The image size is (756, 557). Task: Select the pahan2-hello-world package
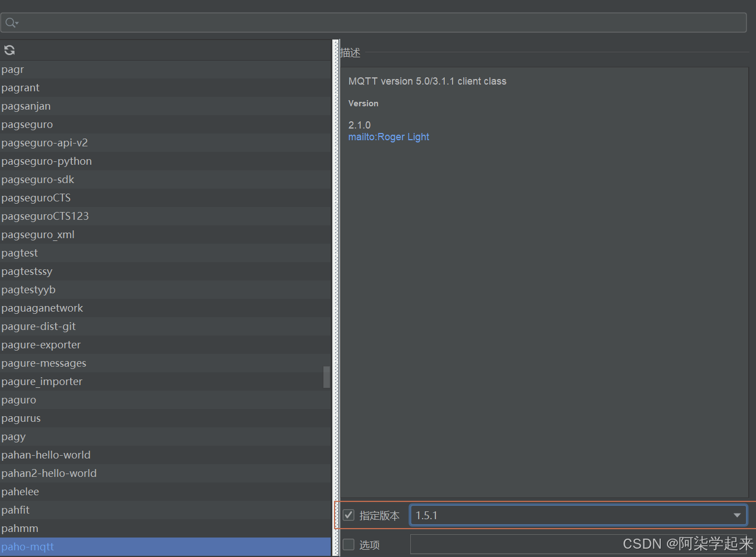[x=165, y=473]
